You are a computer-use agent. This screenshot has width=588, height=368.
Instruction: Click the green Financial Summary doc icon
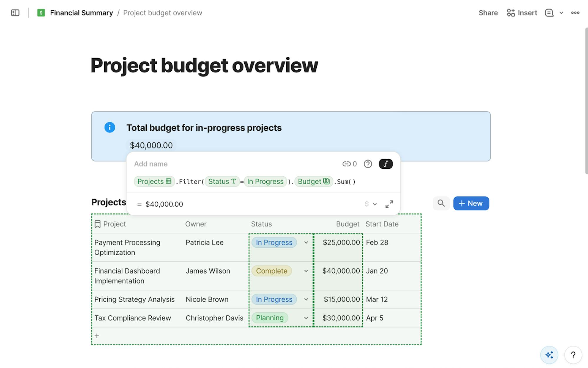(41, 13)
